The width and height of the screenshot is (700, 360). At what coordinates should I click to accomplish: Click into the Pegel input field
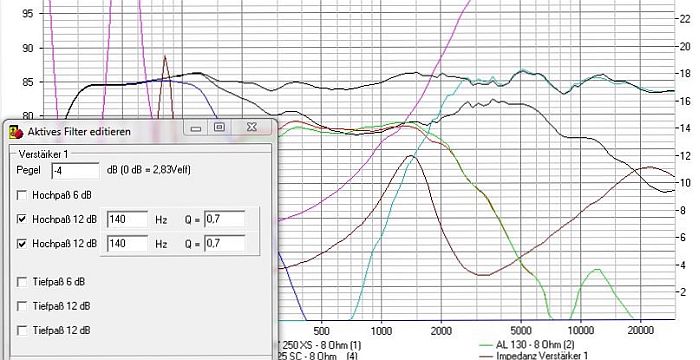click(x=75, y=170)
